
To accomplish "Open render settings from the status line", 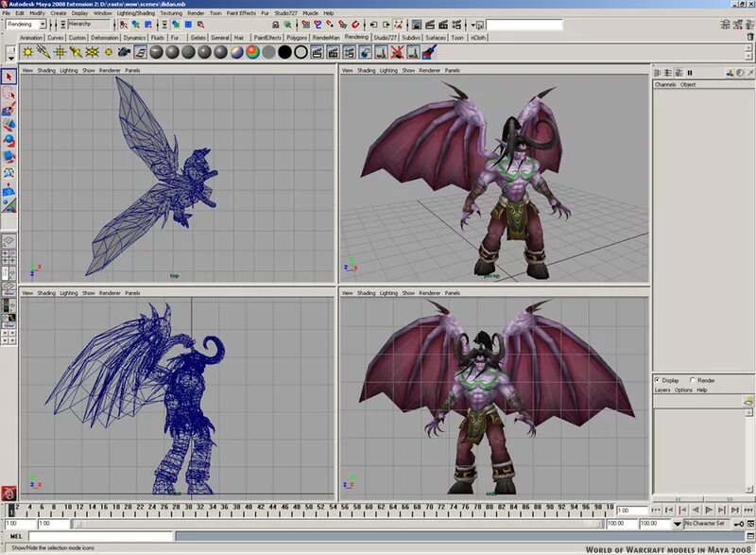I will [x=456, y=25].
